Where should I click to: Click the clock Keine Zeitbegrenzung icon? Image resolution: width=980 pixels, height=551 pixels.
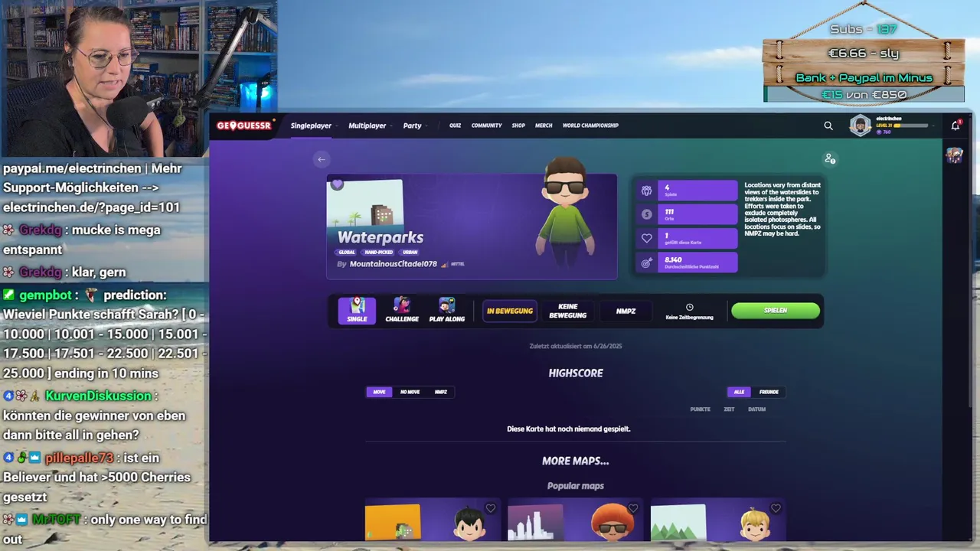(x=689, y=307)
